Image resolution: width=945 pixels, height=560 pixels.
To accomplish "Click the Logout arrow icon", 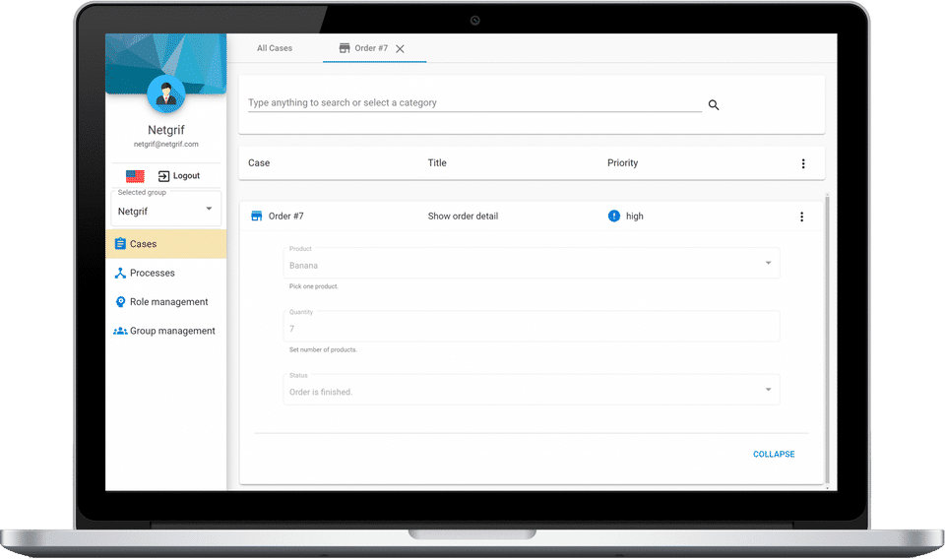I will pyautogui.click(x=164, y=176).
